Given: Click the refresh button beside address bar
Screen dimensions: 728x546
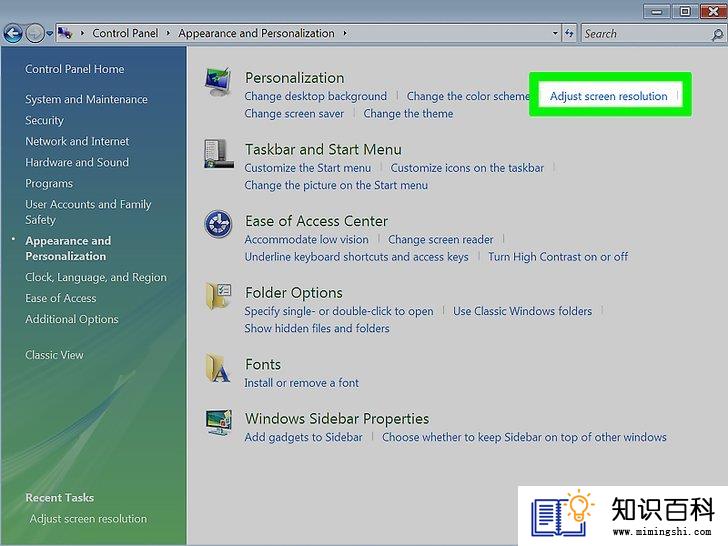Looking at the screenshot, I should click(569, 33).
